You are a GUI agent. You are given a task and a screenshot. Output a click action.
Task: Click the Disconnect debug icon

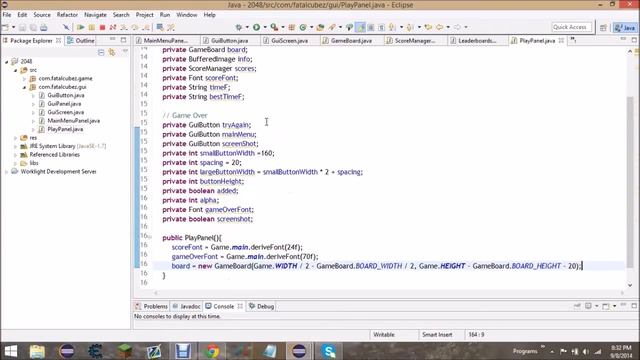(113, 27)
